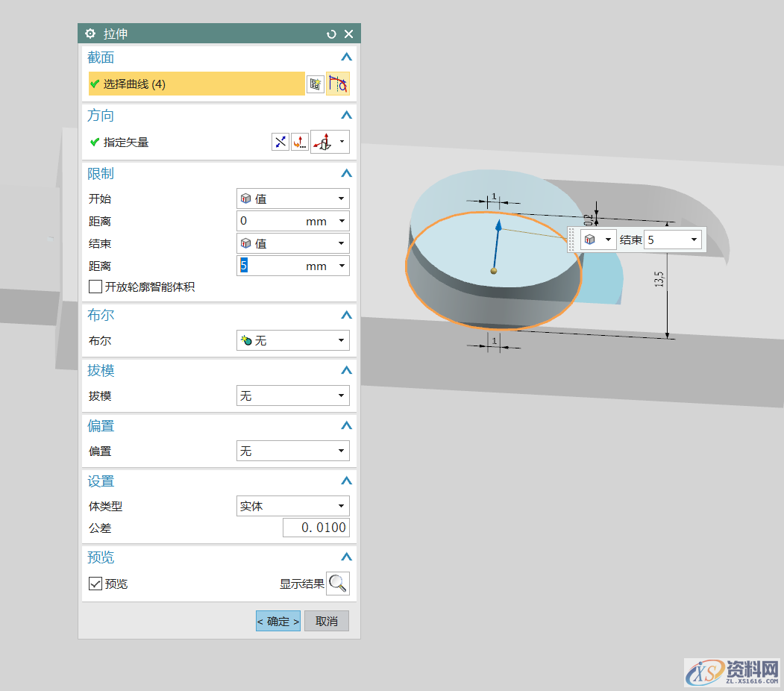Collapse the 设置 section
Viewport: 784px width, 691px height.
pyautogui.click(x=345, y=481)
